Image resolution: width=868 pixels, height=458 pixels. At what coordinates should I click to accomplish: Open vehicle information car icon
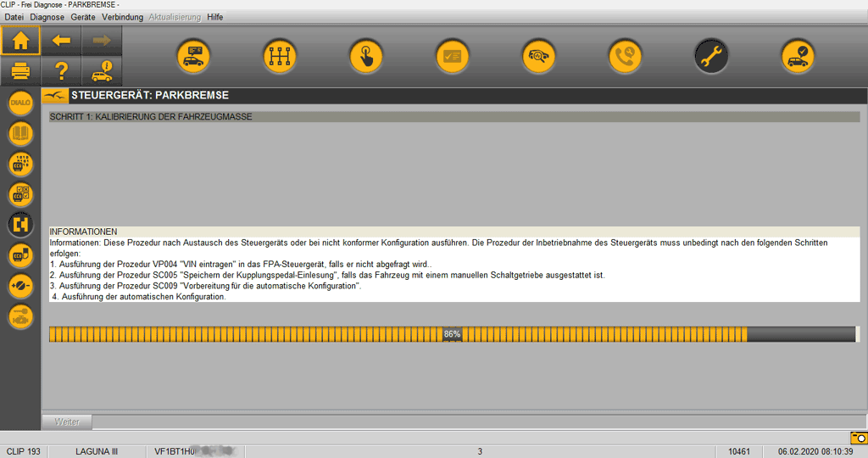102,71
